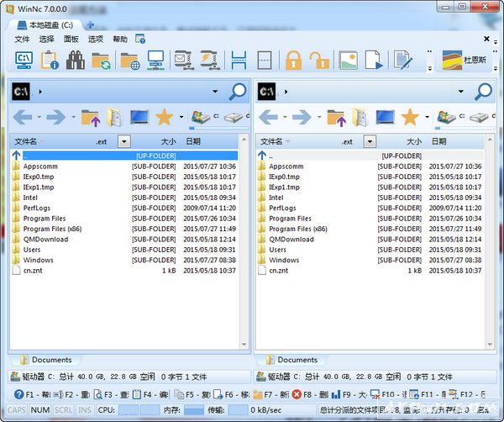Expand left panel favorites star dropdown arrow

point(181,117)
